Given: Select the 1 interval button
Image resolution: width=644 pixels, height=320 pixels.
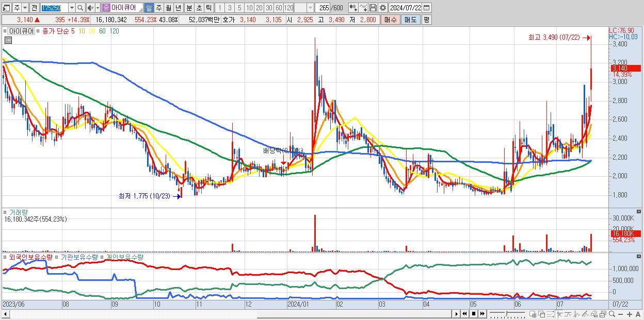Looking at the screenshot, I should 220,8.
